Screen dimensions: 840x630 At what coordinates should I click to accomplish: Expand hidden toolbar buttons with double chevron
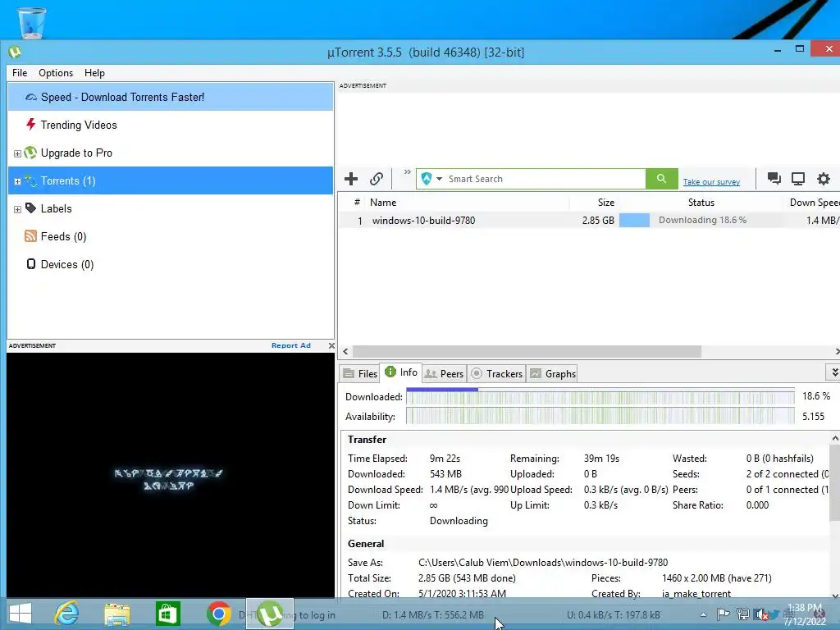point(408,172)
